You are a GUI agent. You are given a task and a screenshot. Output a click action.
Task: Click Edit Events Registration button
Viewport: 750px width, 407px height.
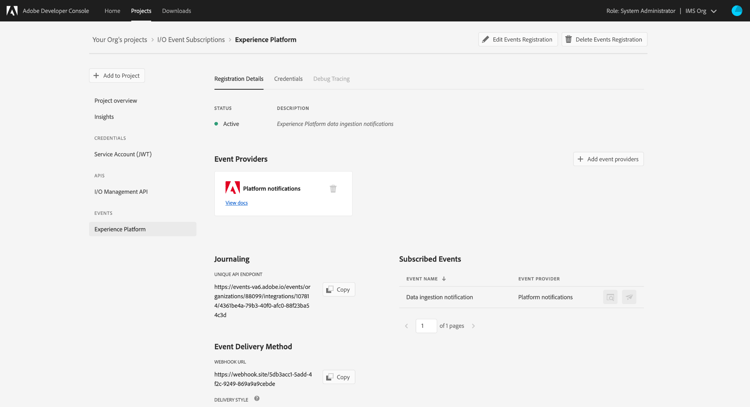[518, 39]
